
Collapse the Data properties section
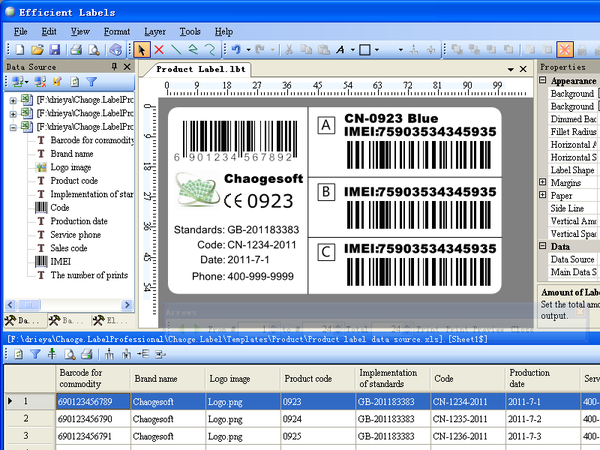point(543,246)
